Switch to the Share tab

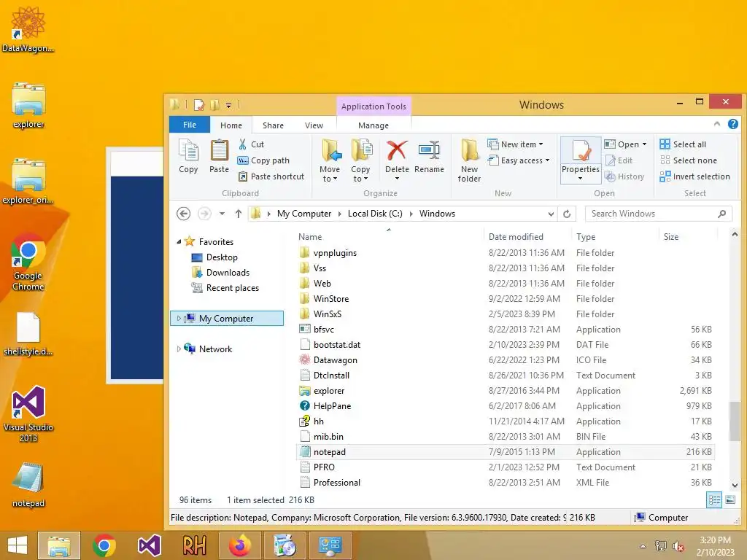(x=273, y=125)
